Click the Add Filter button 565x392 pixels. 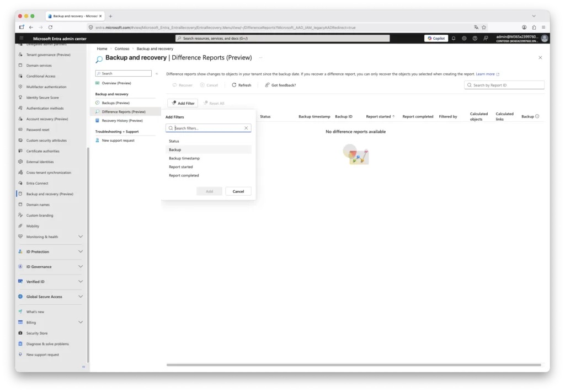coord(183,103)
